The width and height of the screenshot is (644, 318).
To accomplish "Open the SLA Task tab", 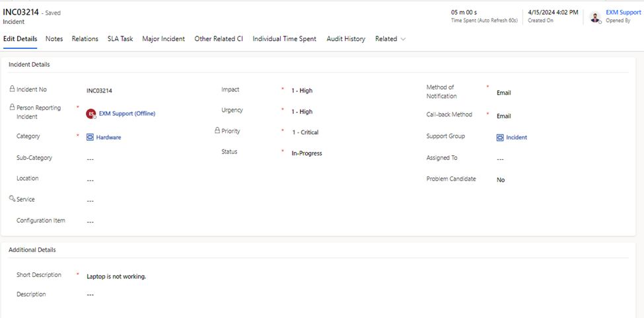I will (120, 38).
